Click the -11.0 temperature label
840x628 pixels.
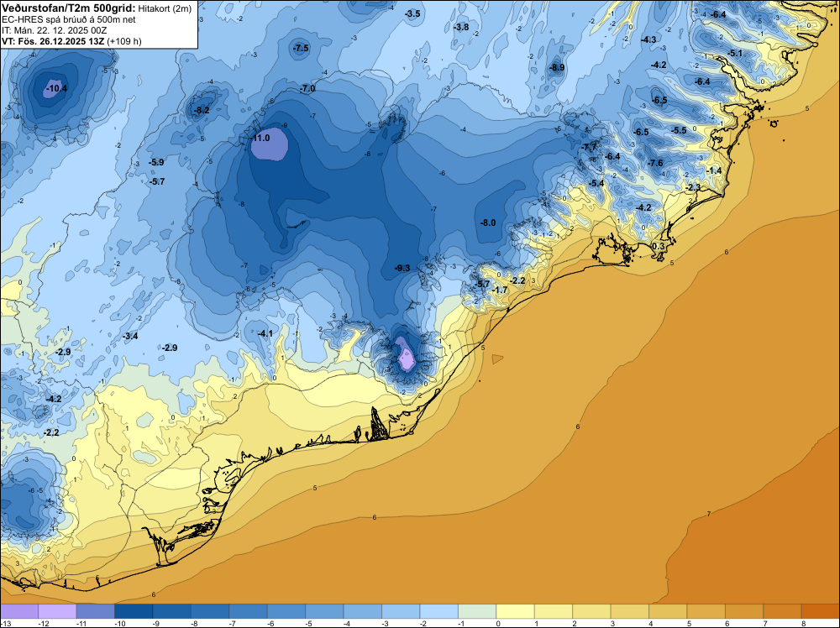(260, 139)
